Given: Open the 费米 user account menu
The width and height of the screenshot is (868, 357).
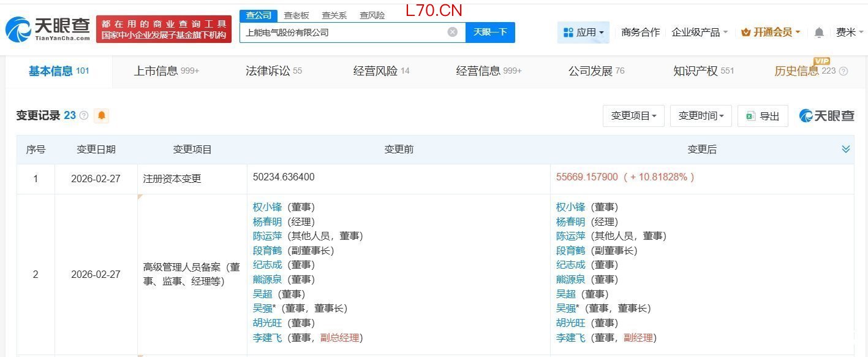Looking at the screenshot, I should [x=850, y=32].
